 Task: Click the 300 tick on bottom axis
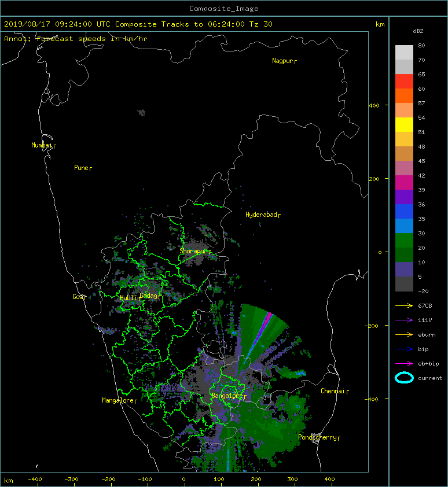click(292, 479)
